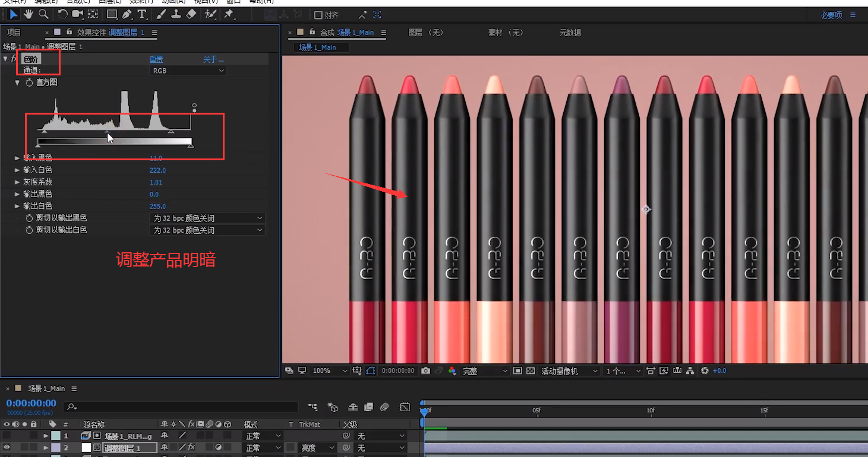Toggle region of interest button

pos(517,370)
